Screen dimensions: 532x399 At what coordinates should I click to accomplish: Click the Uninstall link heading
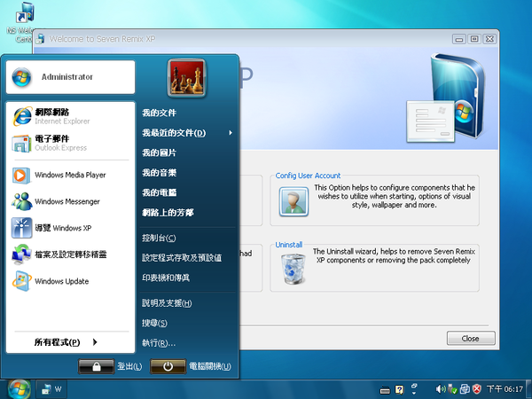(x=289, y=245)
